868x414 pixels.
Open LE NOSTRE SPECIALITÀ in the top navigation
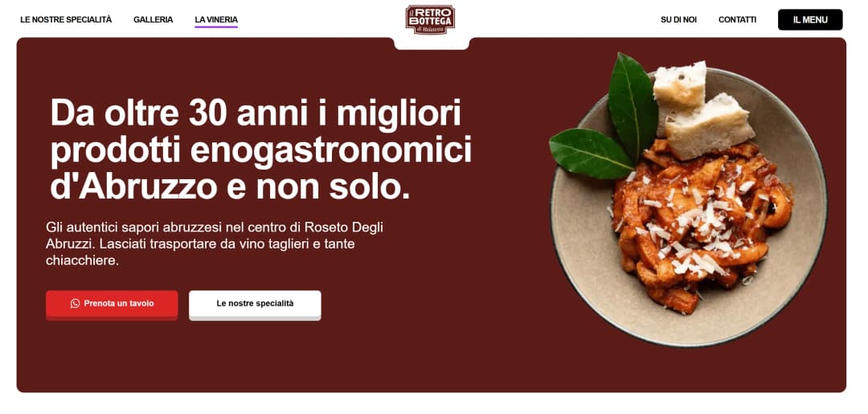[x=66, y=19]
